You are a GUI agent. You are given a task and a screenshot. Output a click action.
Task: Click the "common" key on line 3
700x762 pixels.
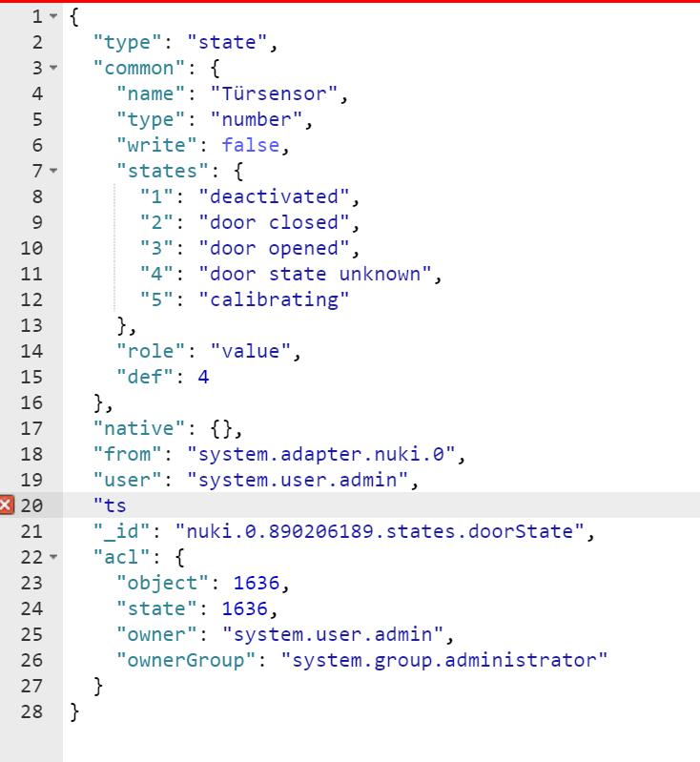click(139, 68)
